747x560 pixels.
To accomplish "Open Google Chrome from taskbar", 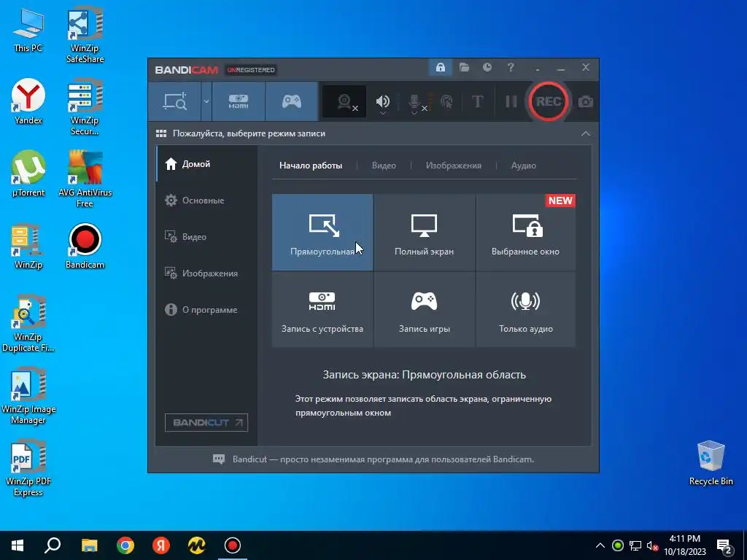I will point(125,545).
